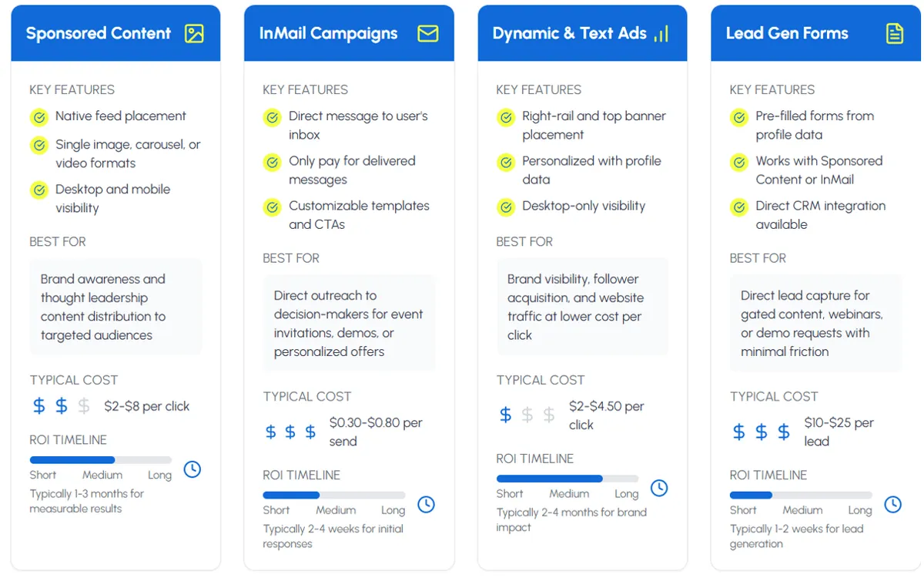Image resolution: width=924 pixels, height=578 pixels.
Task: Click the Sponsored Content header title
Action: [99, 34]
